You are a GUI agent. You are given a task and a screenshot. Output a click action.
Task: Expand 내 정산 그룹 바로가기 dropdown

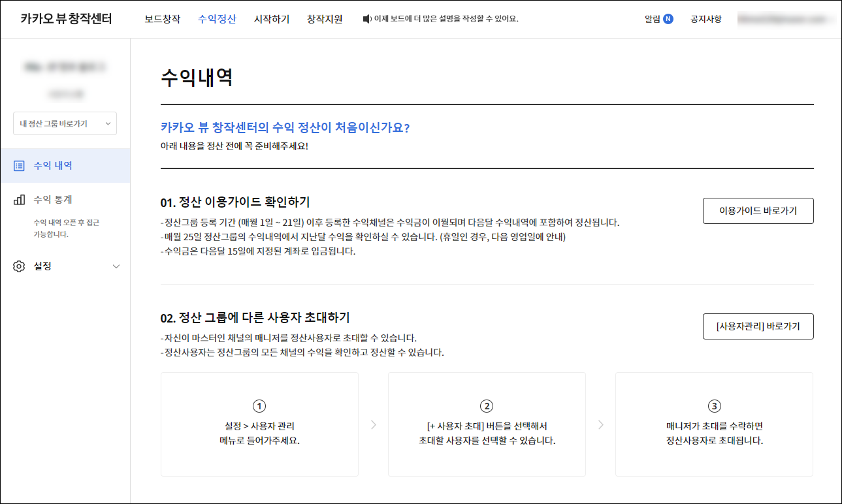(65, 123)
